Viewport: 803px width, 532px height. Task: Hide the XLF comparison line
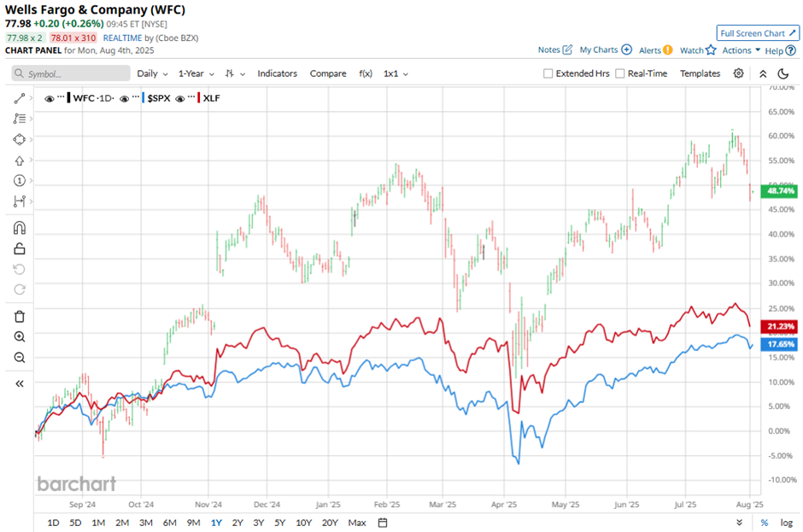pos(179,98)
